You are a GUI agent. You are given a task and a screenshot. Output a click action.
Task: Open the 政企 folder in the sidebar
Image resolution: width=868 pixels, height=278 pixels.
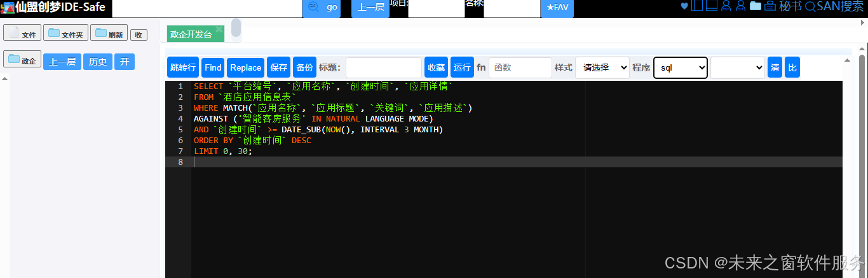[22, 60]
